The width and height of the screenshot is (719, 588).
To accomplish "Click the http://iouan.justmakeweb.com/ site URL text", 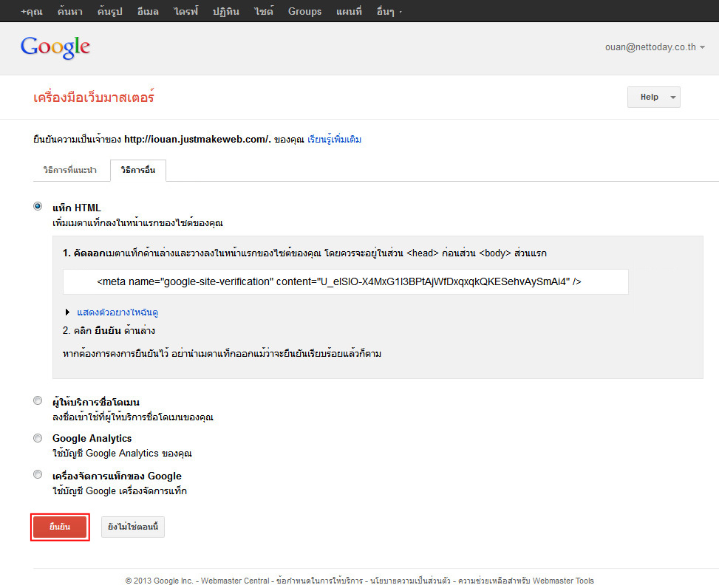I will [197, 140].
